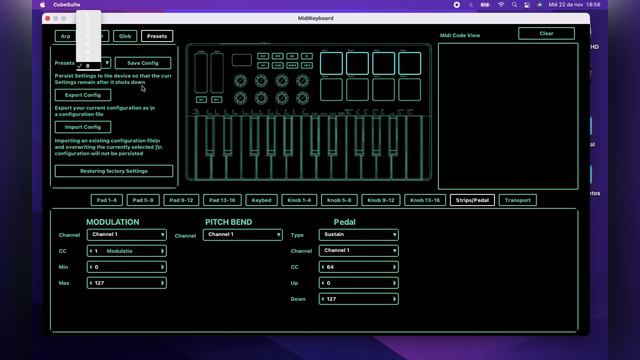This screenshot has height=360, width=640.
Task: Open the Pad 1-4 tab
Action: 107,200
